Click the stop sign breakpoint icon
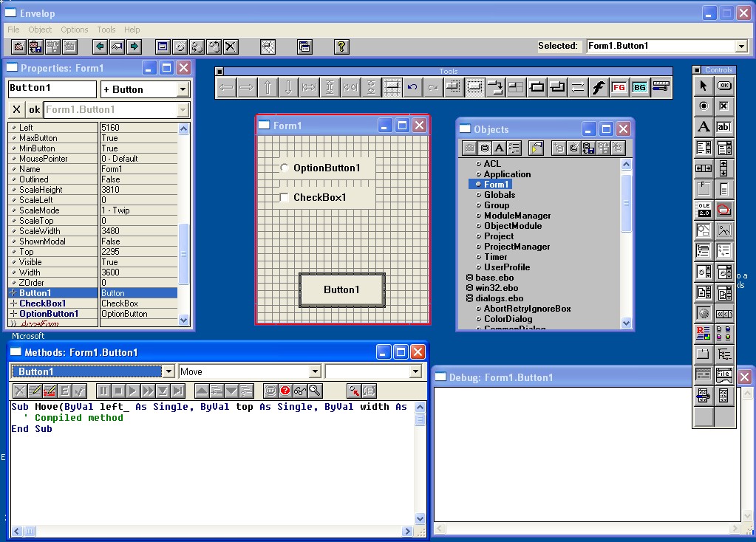The image size is (756, 542). click(270, 391)
